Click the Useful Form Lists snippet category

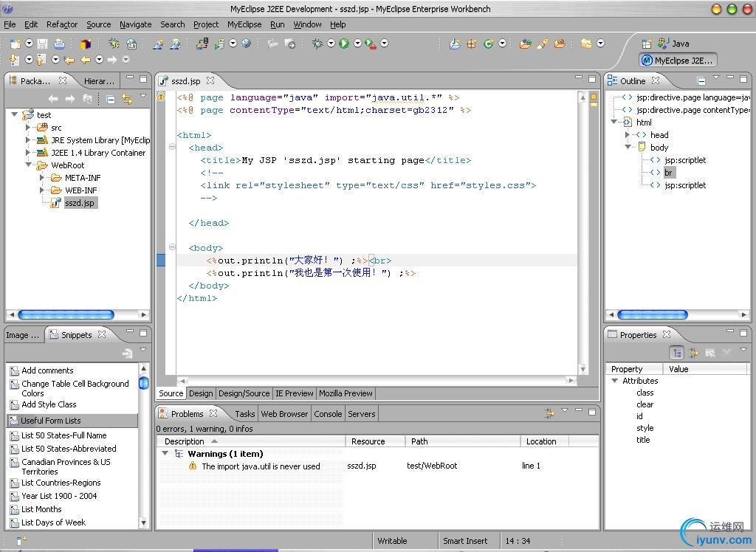pyautogui.click(x=72, y=421)
